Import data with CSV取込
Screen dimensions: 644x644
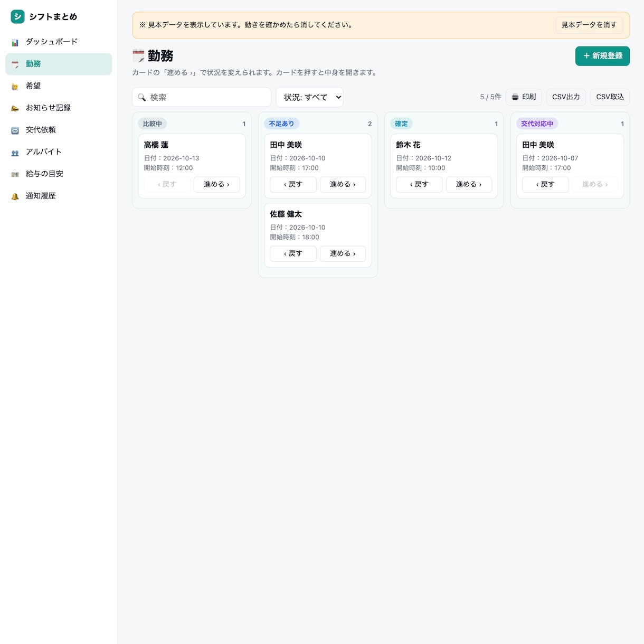pos(610,97)
